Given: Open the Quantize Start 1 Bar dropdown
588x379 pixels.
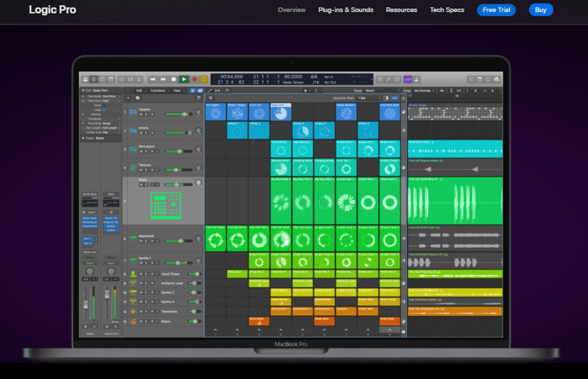Looking at the screenshot, I should (368, 98).
